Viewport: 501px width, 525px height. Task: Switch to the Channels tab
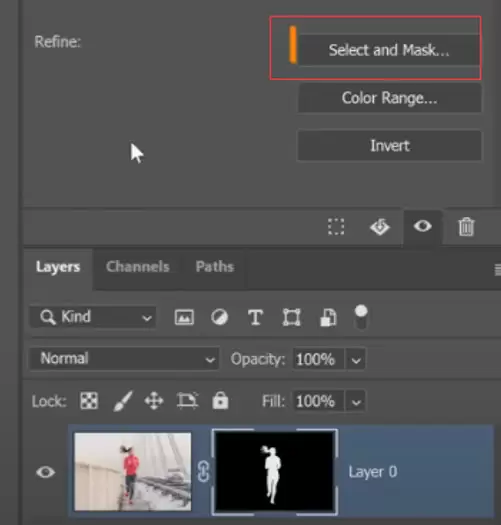[138, 267]
